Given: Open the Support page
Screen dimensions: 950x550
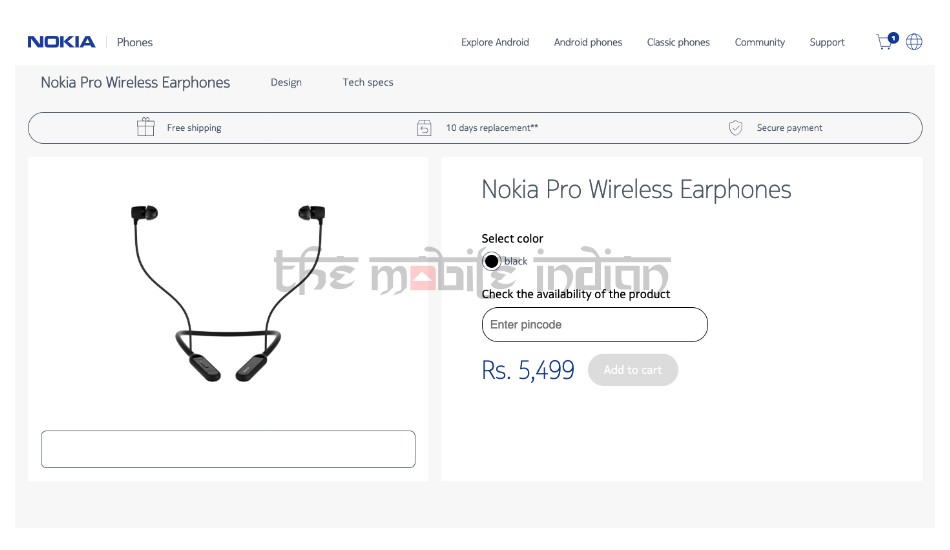Looking at the screenshot, I should 827,42.
